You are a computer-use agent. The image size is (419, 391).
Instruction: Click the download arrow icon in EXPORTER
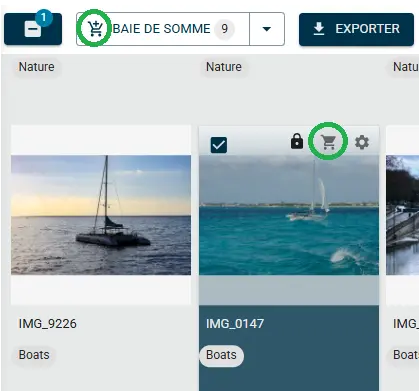(319, 29)
